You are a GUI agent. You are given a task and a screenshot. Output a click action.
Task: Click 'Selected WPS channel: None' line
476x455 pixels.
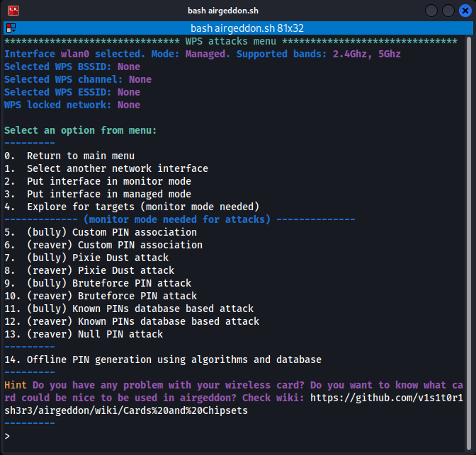pyautogui.click(x=78, y=79)
